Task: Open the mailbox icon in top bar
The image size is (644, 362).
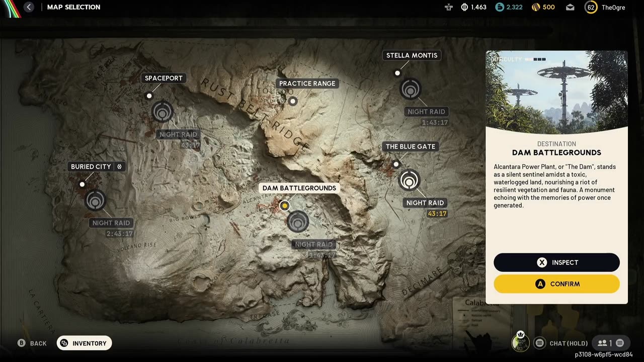Action: click(x=570, y=7)
